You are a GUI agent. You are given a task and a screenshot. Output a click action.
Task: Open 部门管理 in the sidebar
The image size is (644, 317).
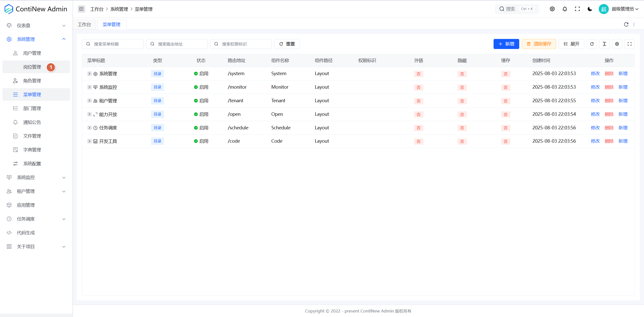coord(36,108)
